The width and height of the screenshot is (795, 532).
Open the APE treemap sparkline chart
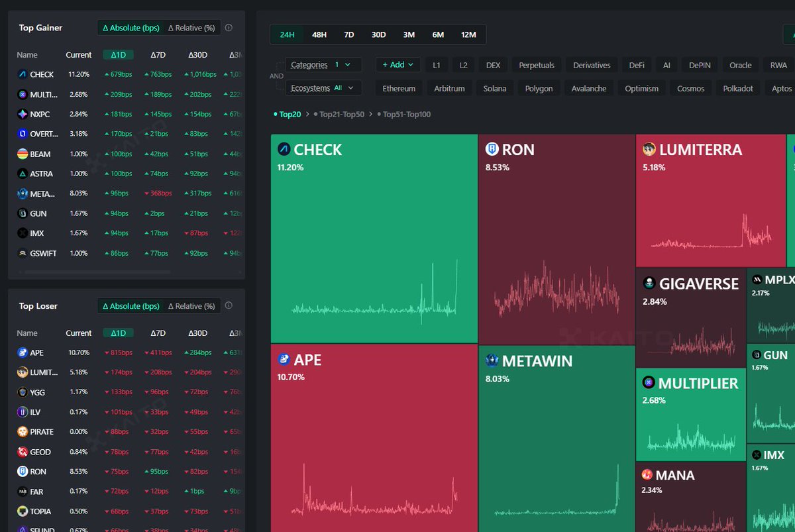pos(374,491)
